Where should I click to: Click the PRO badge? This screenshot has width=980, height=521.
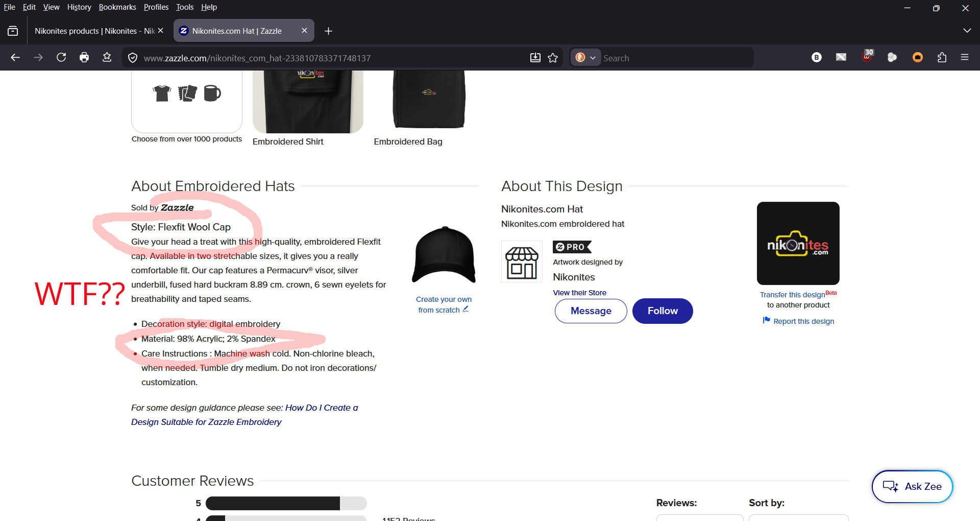572,247
